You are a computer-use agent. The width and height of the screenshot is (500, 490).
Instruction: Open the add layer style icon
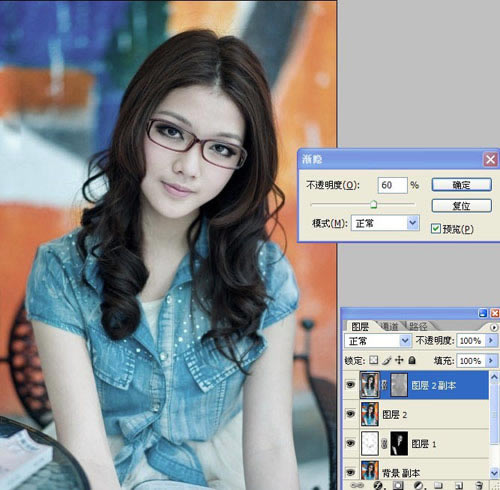(378, 485)
